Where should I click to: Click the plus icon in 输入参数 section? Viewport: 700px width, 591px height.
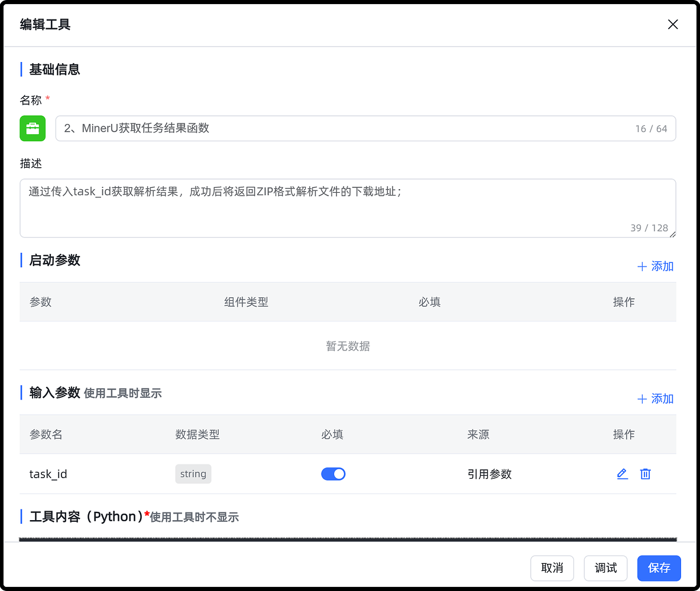(x=642, y=399)
